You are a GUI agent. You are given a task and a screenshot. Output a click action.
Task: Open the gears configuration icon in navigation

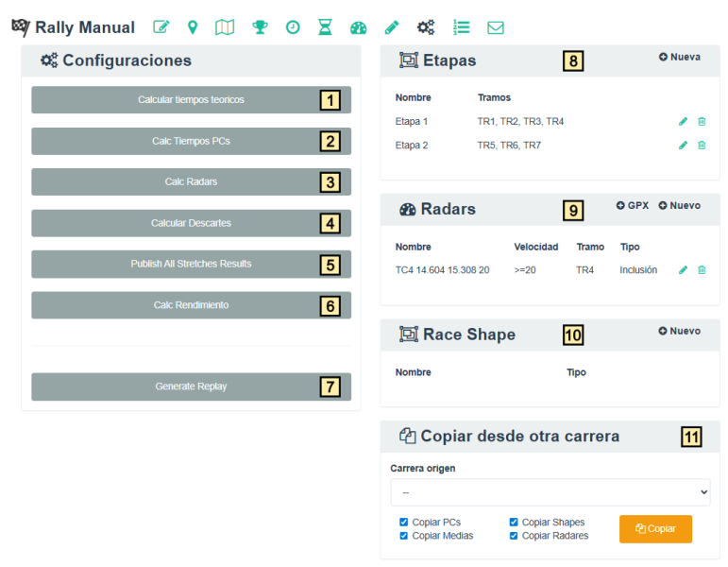click(x=426, y=27)
